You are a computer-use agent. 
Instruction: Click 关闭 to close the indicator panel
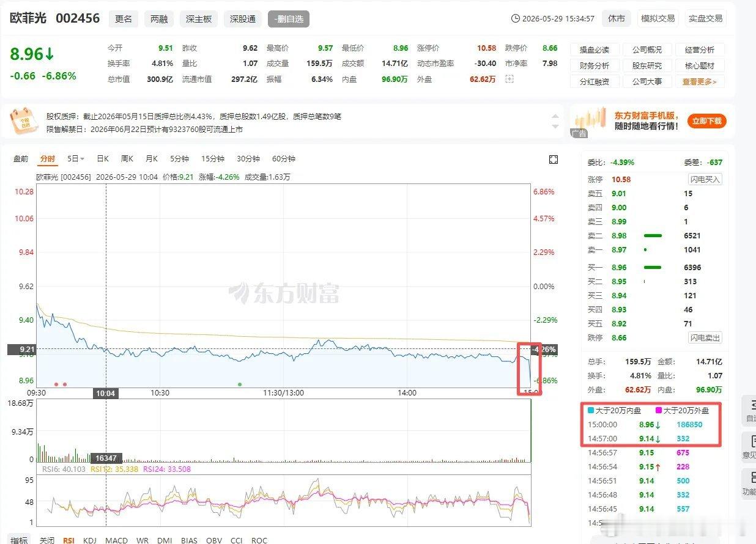(x=47, y=540)
